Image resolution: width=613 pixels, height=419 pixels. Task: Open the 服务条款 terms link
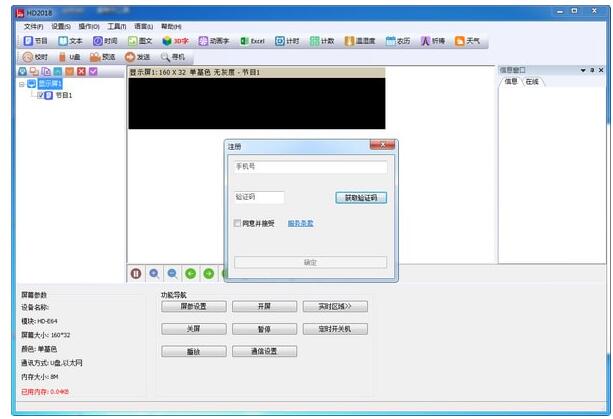pos(300,223)
